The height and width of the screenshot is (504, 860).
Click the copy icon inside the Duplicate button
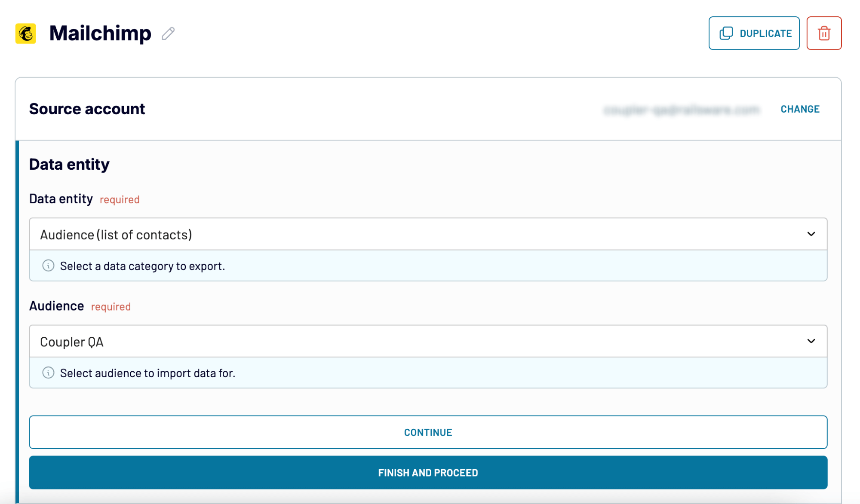click(x=726, y=33)
